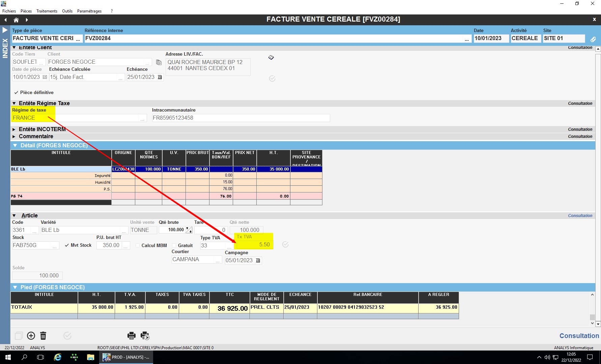Screen dimensions: 601x364
Task: Click the Qté brute stepper arrows
Action: click(189, 230)
